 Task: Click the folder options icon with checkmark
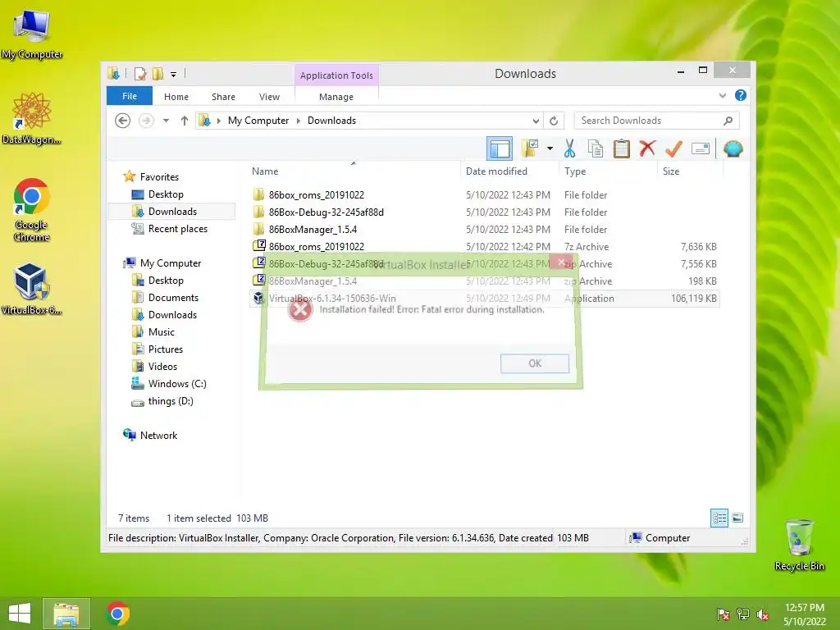[530, 148]
